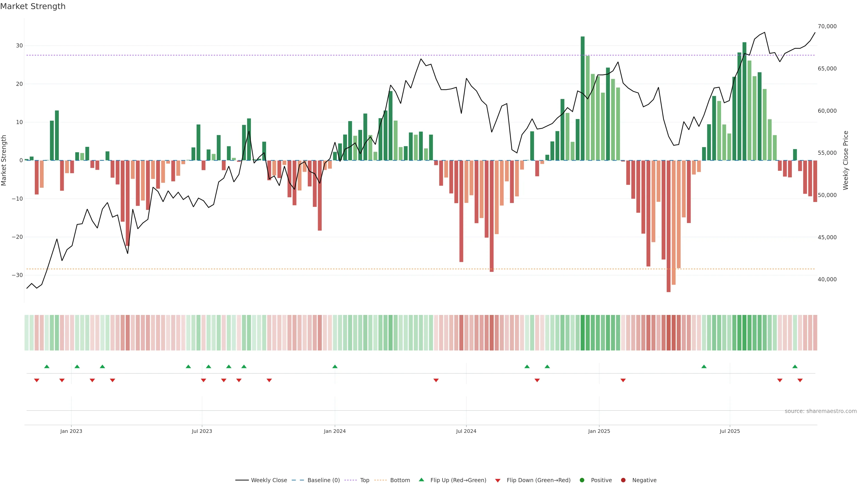Screen dimensions: 868x488
Task: Select the rightmost green Flip Up marker
Action: 795,366
